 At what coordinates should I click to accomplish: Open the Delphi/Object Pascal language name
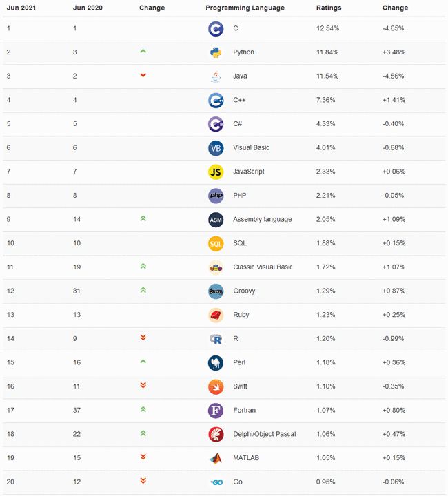(265, 434)
